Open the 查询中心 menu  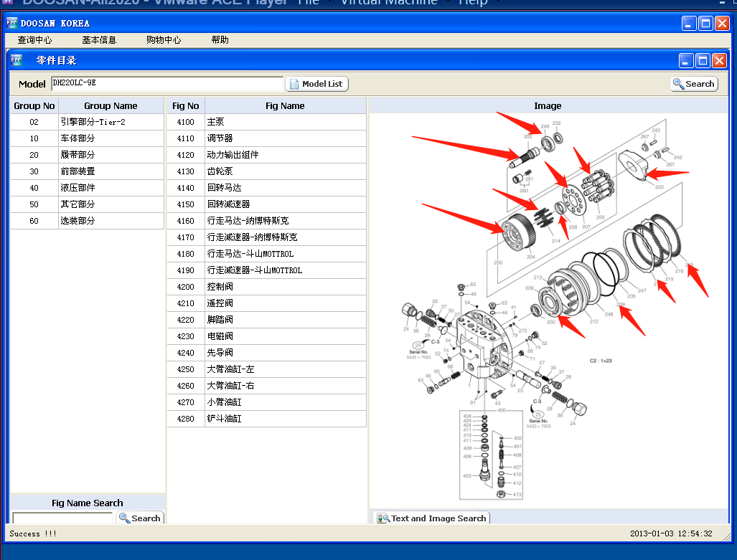coord(34,40)
